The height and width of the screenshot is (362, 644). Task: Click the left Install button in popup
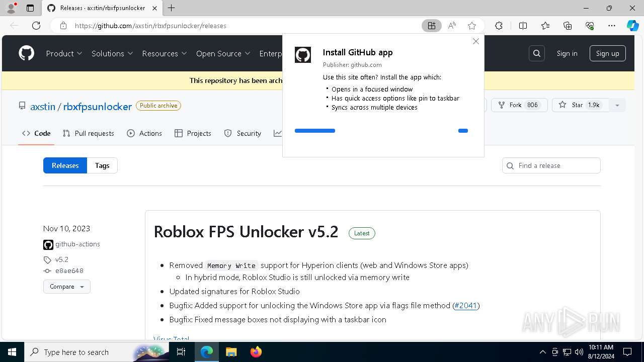(315, 131)
